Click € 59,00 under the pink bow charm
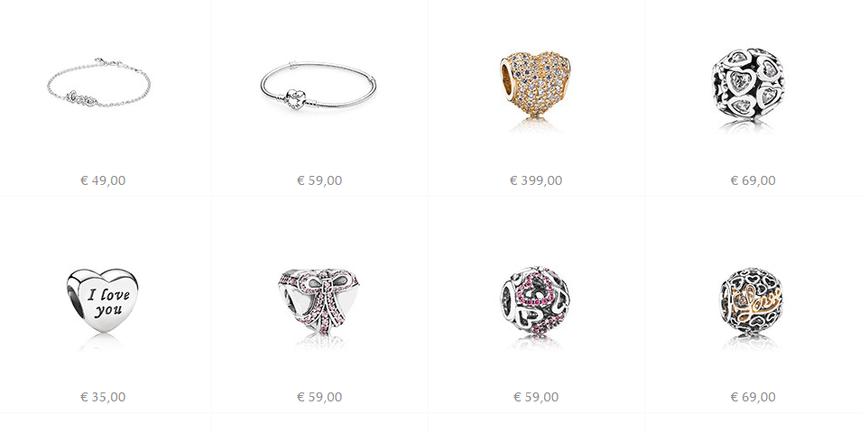868x433 pixels. click(x=319, y=397)
